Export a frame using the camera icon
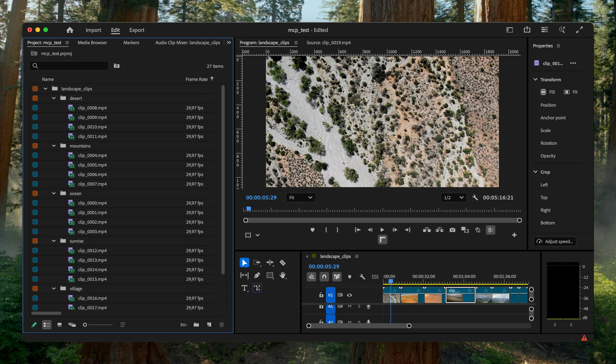Screen dimensions: 616x364 [x=452, y=230]
